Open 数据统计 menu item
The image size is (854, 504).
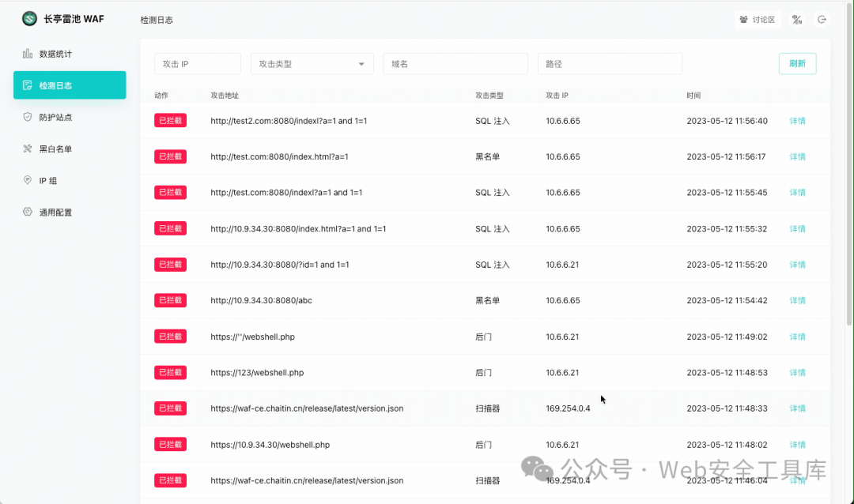tap(70, 54)
